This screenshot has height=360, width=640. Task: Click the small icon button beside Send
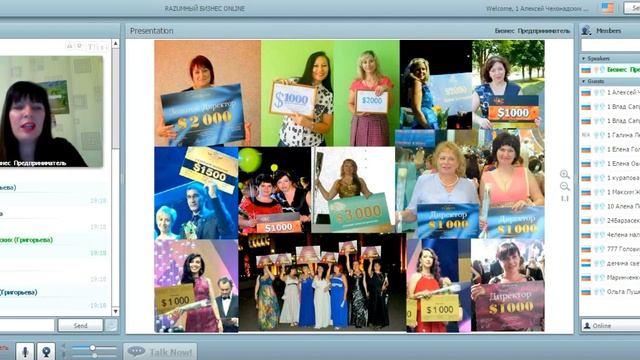point(111,325)
